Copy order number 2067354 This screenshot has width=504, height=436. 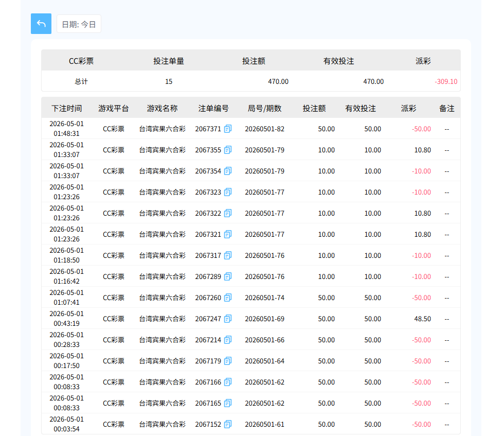pos(228,171)
